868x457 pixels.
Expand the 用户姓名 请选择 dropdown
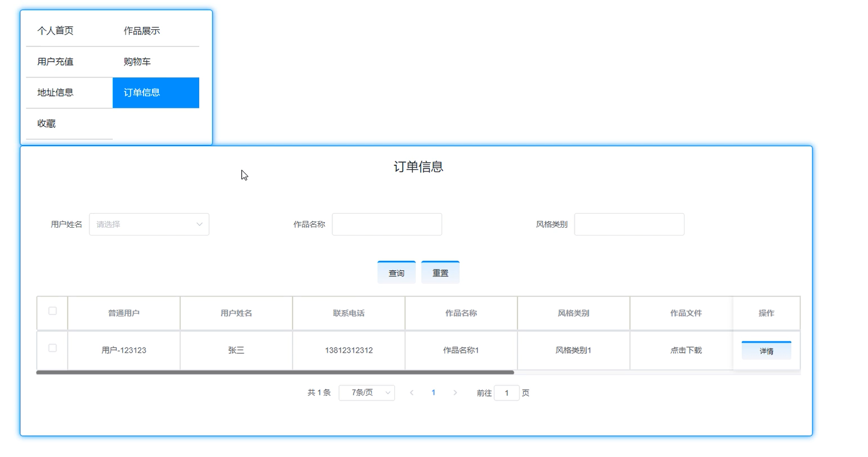[x=149, y=224]
